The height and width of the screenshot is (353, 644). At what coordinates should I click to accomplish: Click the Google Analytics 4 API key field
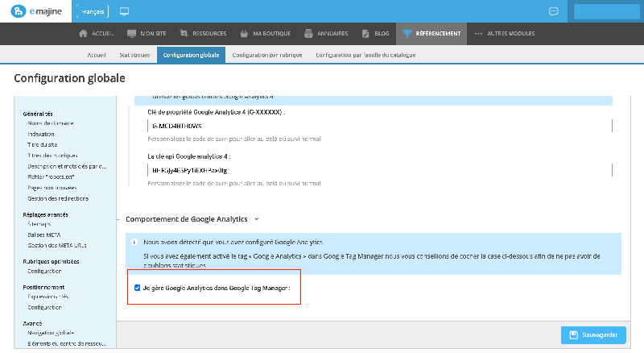click(379, 170)
